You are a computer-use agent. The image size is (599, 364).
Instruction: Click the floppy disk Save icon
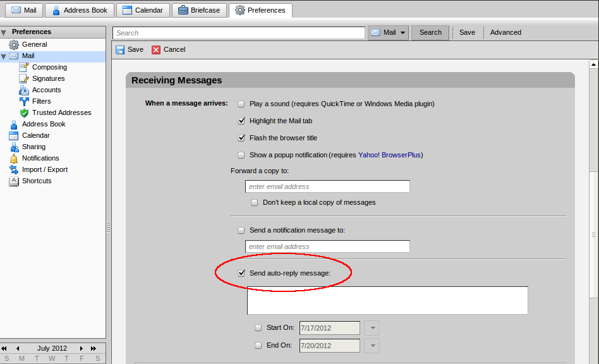120,50
